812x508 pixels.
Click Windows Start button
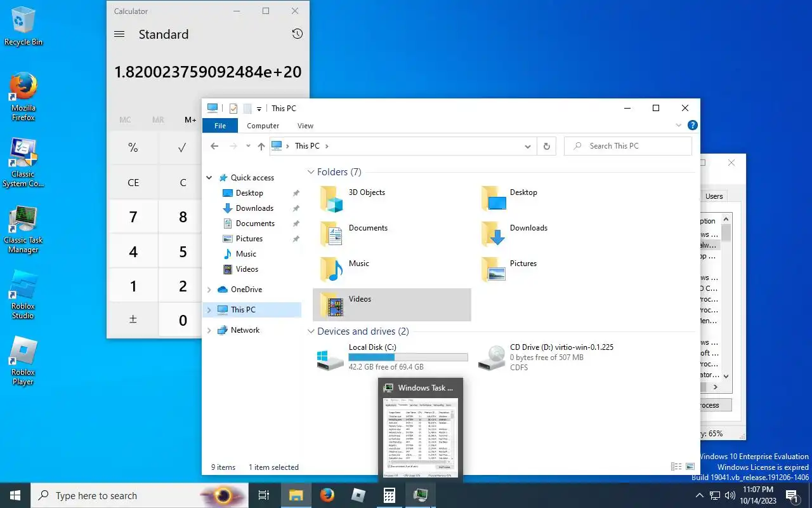pyautogui.click(x=15, y=495)
